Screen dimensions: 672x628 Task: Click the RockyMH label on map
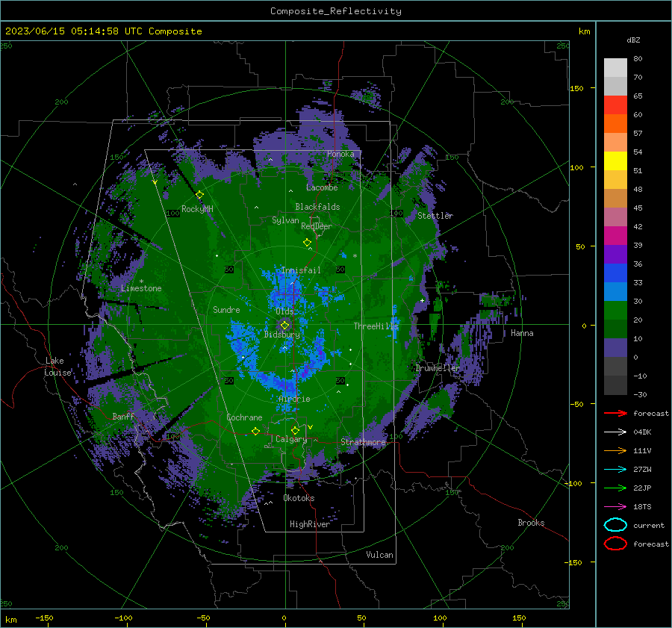click(197, 209)
